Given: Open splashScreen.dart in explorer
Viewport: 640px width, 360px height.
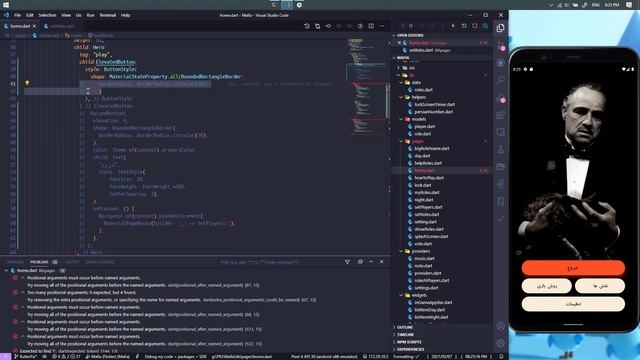Looking at the screenshot, I should 431,236.
